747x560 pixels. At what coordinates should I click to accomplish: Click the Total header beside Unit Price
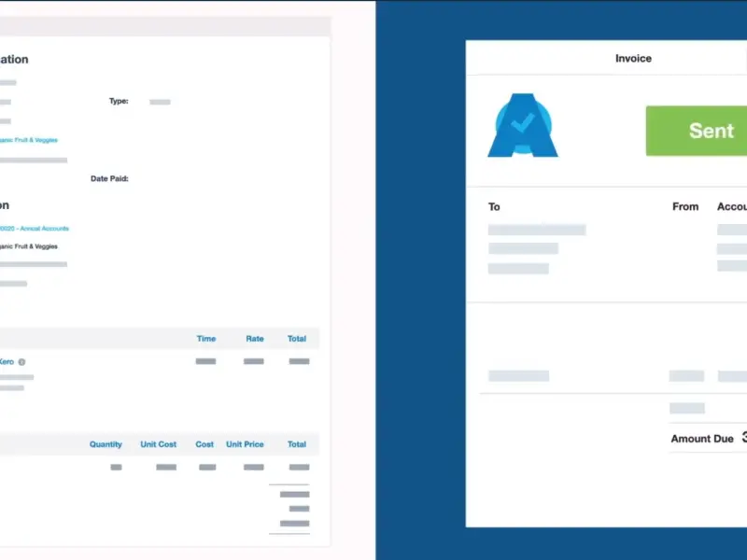tap(297, 444)
